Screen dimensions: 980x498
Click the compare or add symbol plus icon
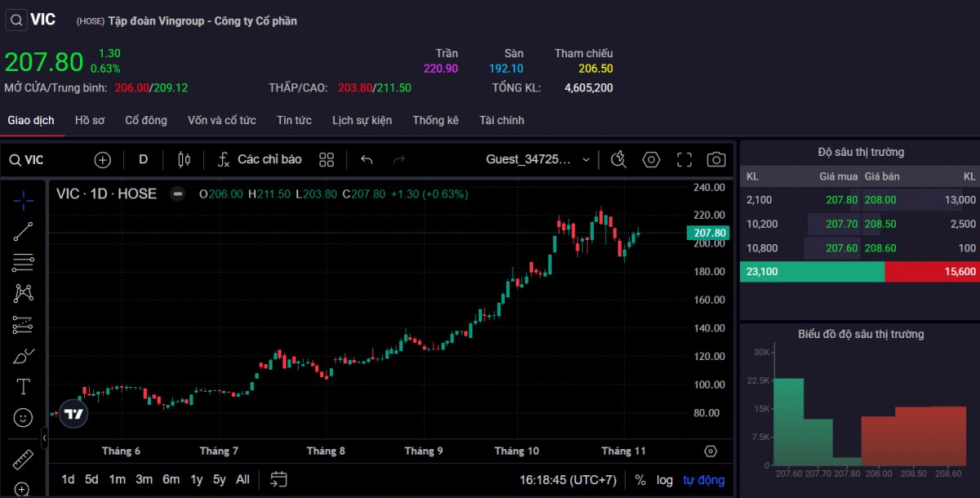tap(102, 160)
